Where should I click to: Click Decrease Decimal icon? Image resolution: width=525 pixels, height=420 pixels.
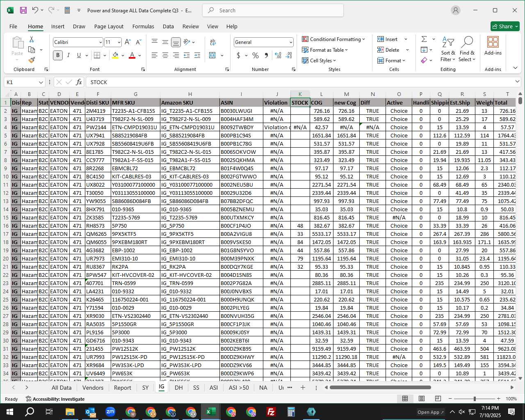click(289, 55)
